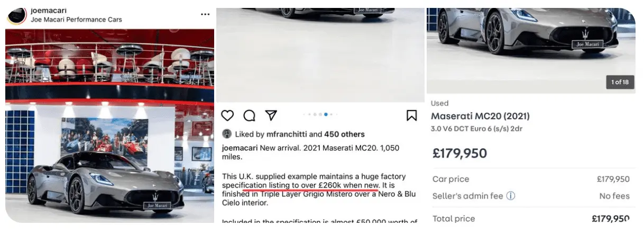Select the carousel pagination dots indicator

[320, 114]
